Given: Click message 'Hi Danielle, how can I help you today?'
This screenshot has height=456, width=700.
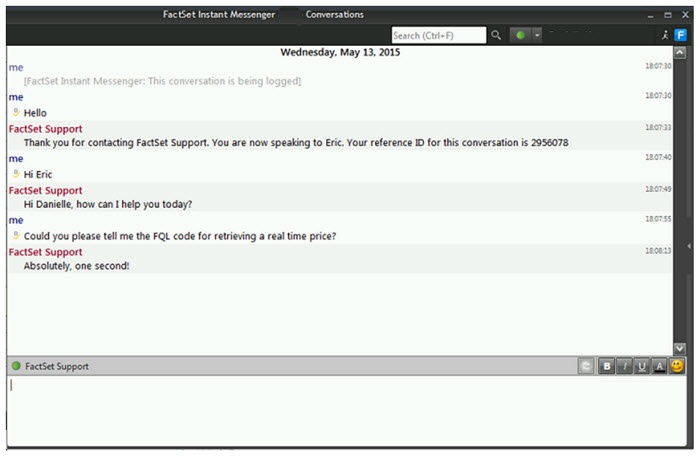Looking at the screenshot, I should point(108,205).
